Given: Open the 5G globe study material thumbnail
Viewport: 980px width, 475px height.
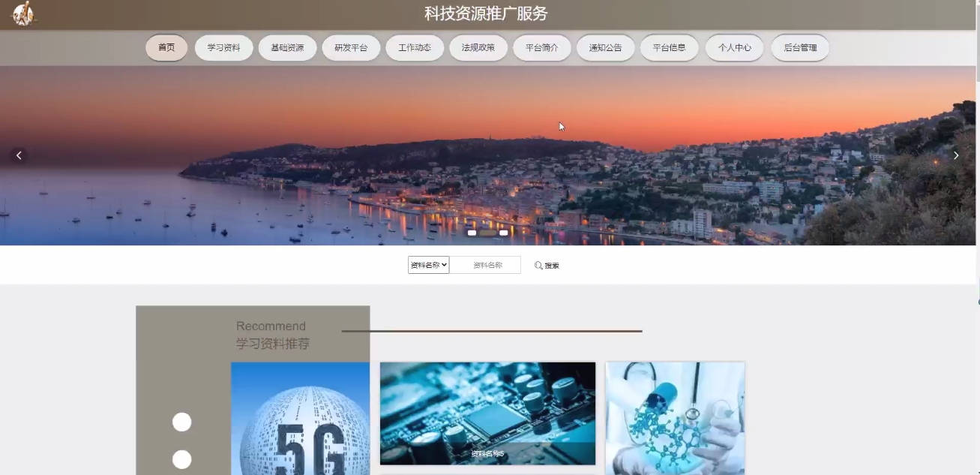Looking at the screenshot, I should tap(300, 419).
